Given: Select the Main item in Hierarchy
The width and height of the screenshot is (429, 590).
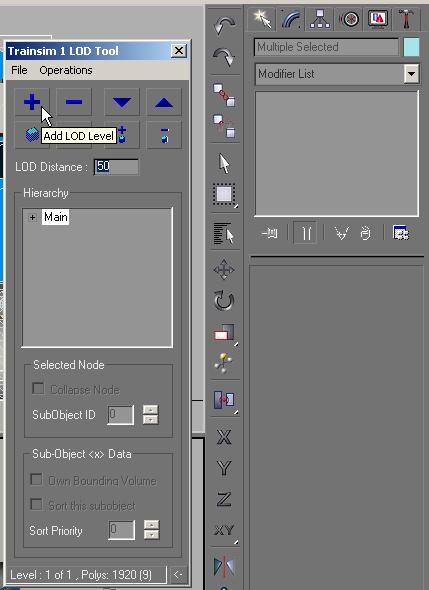Looking at the screenshot, I should point(56,217).
